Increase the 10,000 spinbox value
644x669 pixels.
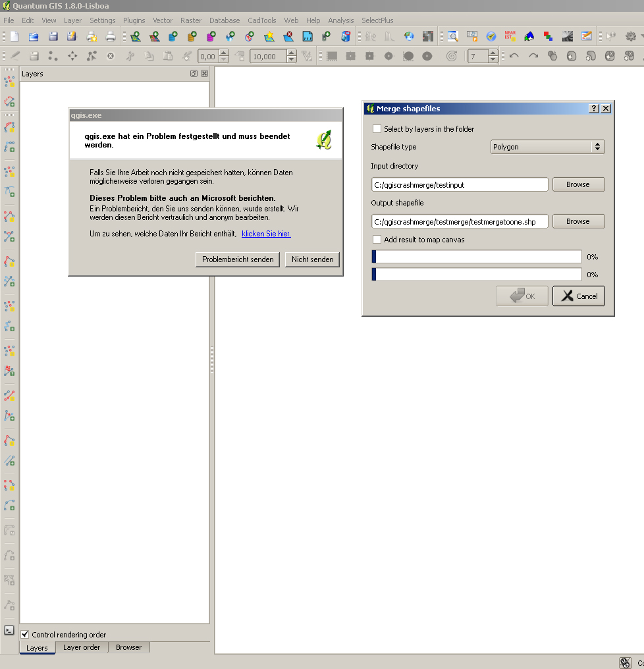[291, 53]
